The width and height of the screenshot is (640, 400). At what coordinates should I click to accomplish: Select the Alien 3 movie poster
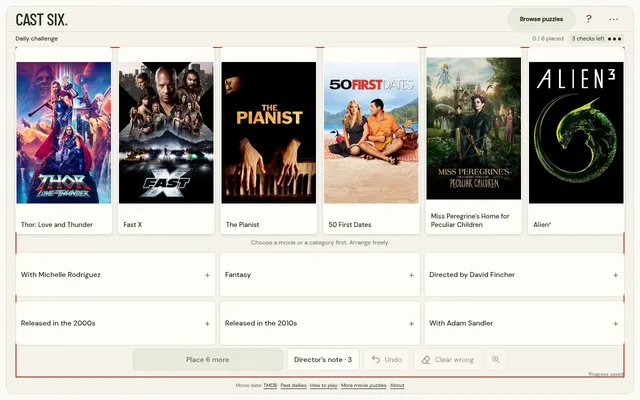(576, 133)
